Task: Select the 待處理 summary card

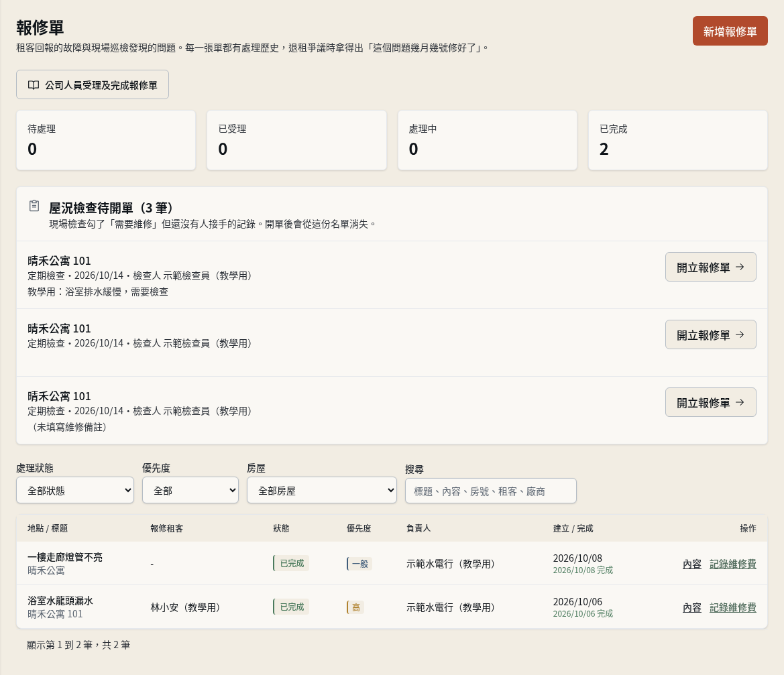Action: point(106,140)
